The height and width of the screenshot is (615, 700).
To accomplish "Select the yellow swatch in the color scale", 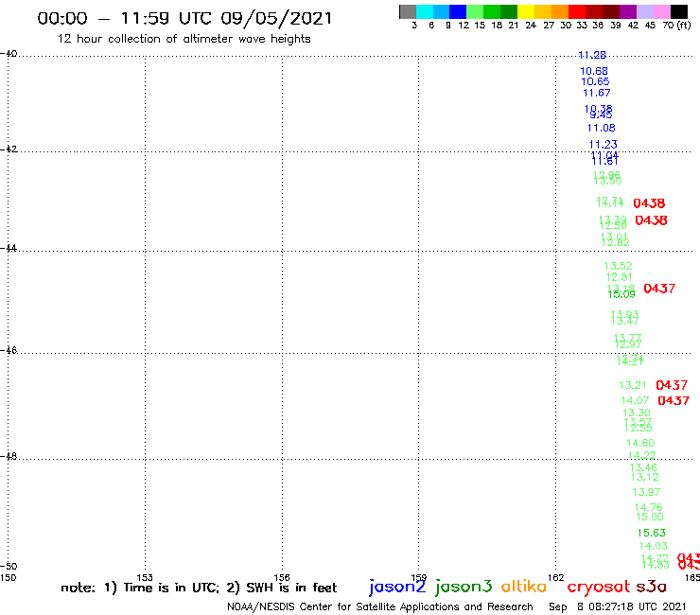I will tap(526, 11).
